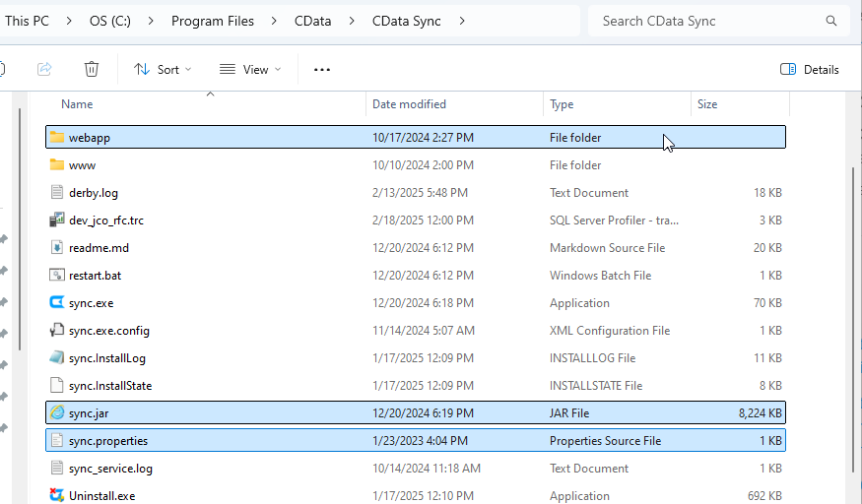Sort files by Date modified column
The width and height of the screenshot is (862, 504).
coord(409,104)
